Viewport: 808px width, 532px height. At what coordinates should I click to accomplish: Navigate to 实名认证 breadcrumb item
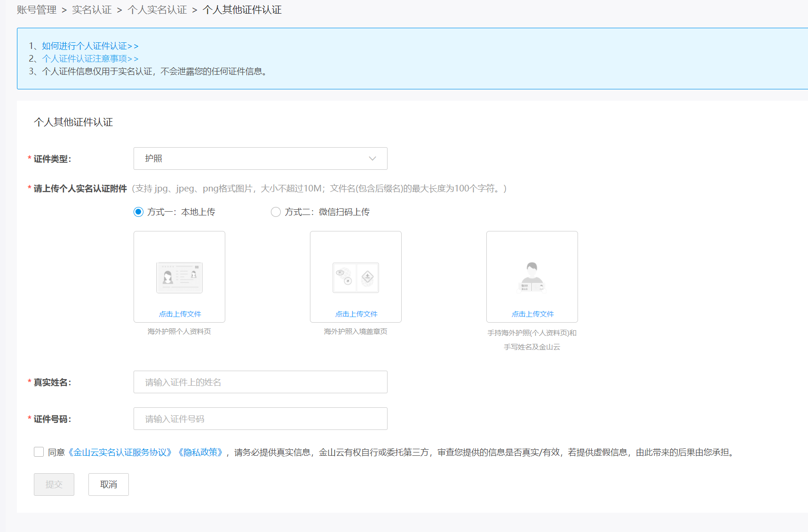pyautogui.click(x=92, y=10)
